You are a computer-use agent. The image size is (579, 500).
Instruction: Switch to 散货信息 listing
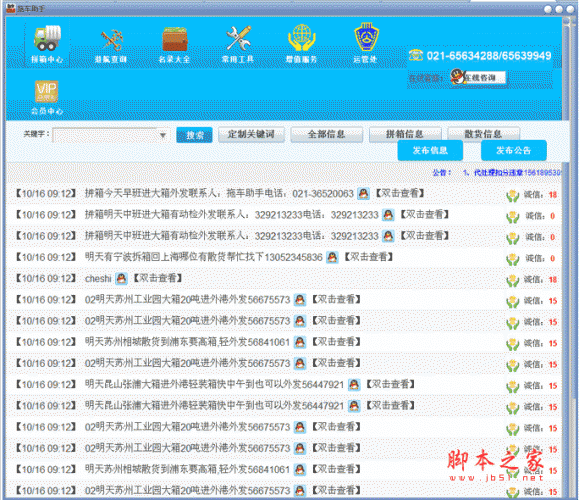coord(483,134)
